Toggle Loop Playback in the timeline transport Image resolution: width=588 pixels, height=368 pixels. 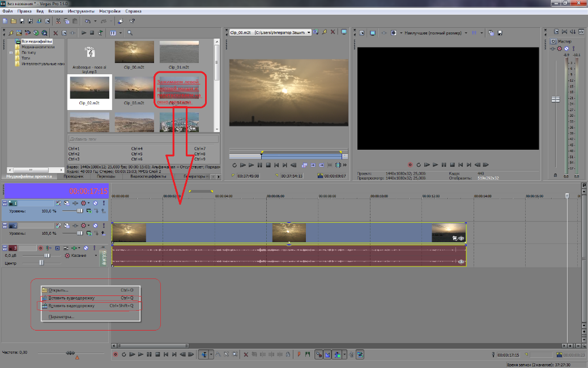(123, 354)
